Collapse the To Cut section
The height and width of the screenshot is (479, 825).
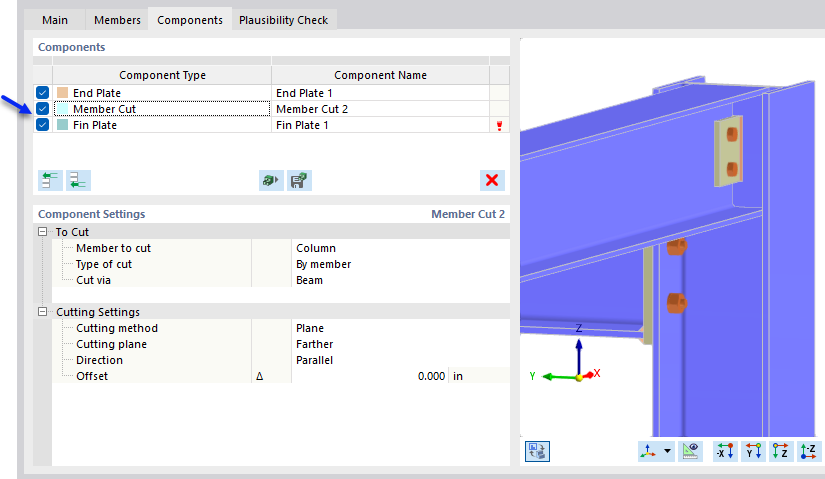(x=43, y=232)
